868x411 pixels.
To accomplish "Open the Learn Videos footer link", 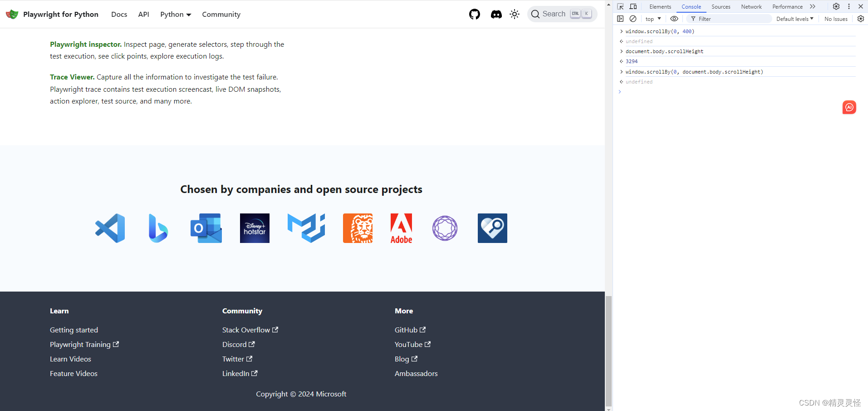I will 70,359.
